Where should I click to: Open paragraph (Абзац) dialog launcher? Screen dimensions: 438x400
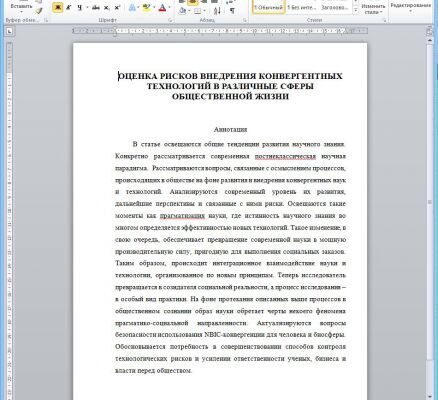[245, 20]
